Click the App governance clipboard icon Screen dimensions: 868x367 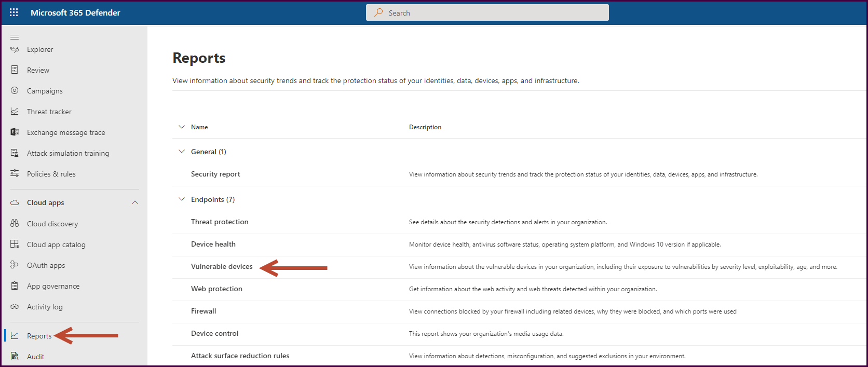(15, 286)
